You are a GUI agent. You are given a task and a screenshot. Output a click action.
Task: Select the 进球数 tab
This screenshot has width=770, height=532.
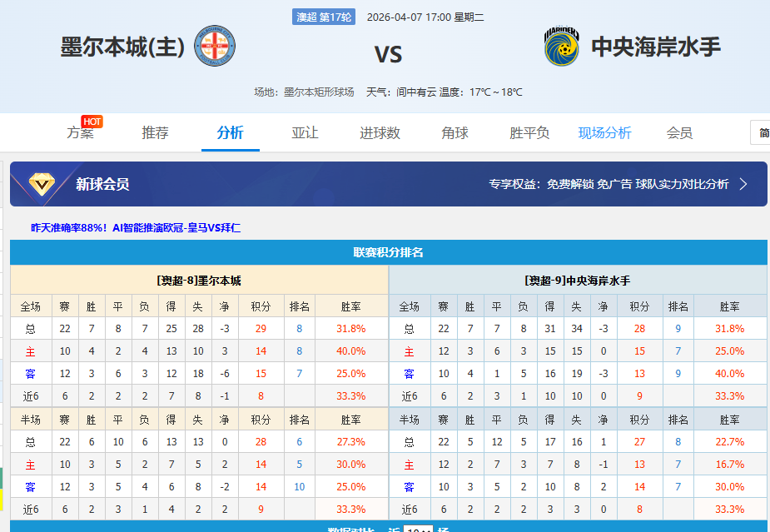pos(380,133)
